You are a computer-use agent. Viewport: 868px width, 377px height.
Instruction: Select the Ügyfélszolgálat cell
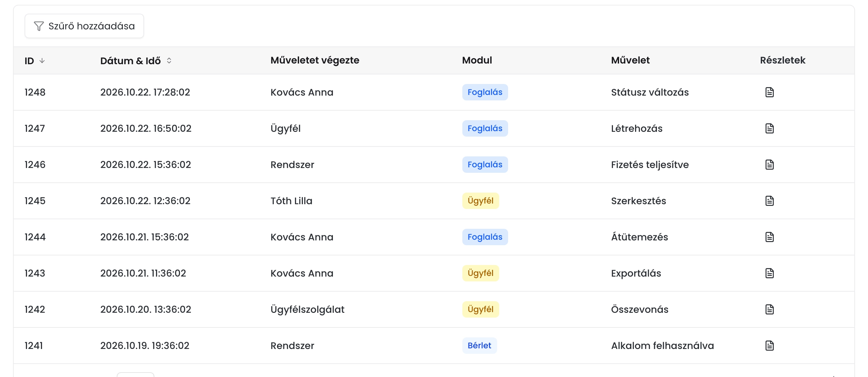307,309
